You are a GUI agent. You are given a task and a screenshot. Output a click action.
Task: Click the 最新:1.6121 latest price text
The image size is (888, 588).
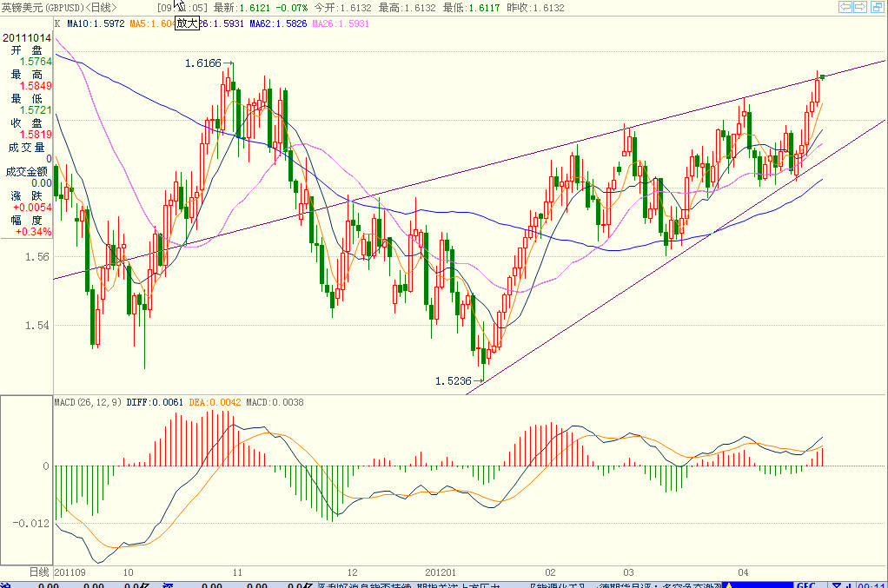(242, 7)
